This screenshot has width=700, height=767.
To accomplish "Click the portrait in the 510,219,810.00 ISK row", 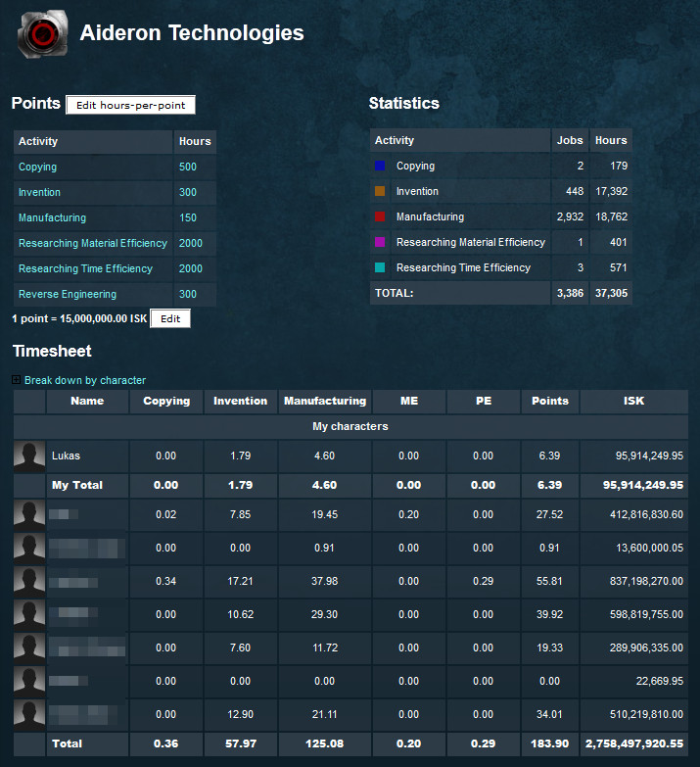I will tap(29, 714).
